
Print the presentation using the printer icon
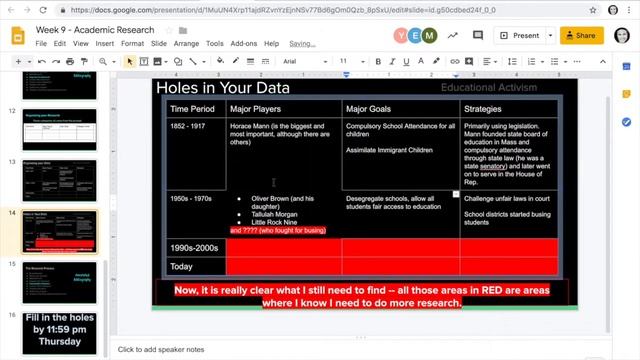(x=70, y=62)
